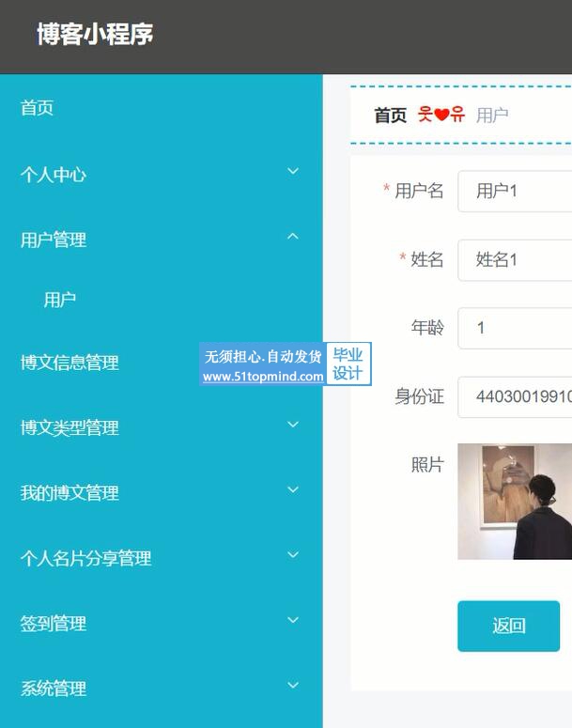Viewport: 572px width, 728px height.
Task: Click the 返回 button
Action: pos(509,626)
